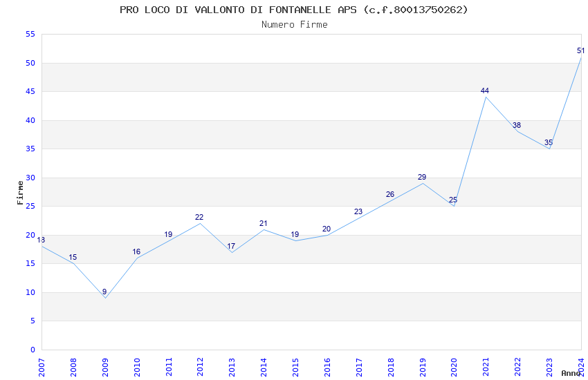This screenshot has width=588, height=380.
Task: Click the Firme y-axis label
Action: [20, 193]
